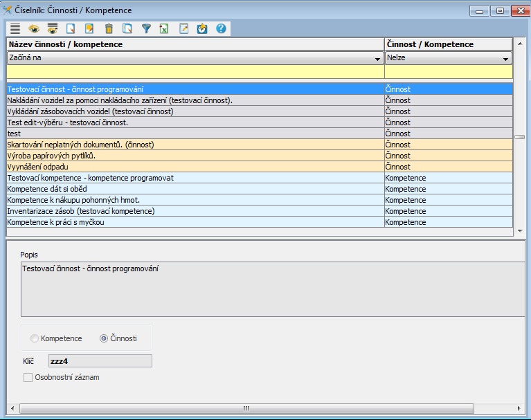This screenshot has width=531, height=420.
Task: Click the new record page icon
Action: (x=71, y=28)
